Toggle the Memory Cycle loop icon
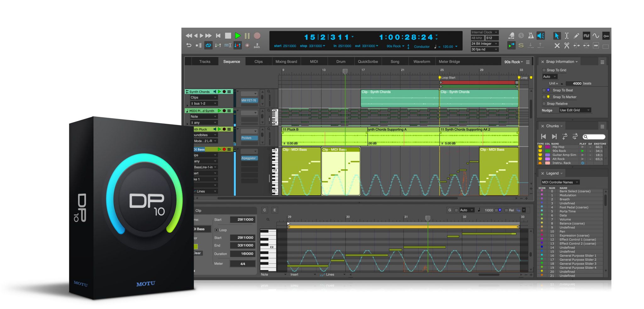Screen dimensions: 644x309 (208, 46)
